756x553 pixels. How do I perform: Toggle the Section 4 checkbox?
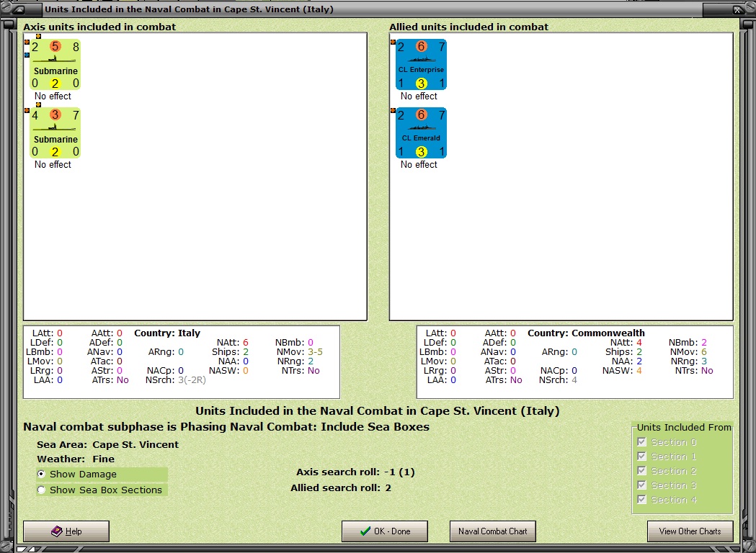coord(641,500)
